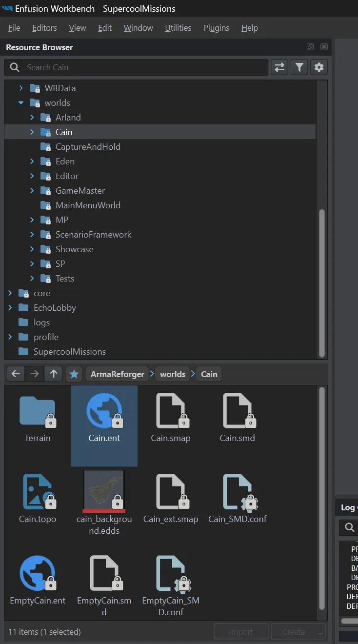Select the Cain.topo file
The image size is (358, 644).
click(x=38, y=499)
